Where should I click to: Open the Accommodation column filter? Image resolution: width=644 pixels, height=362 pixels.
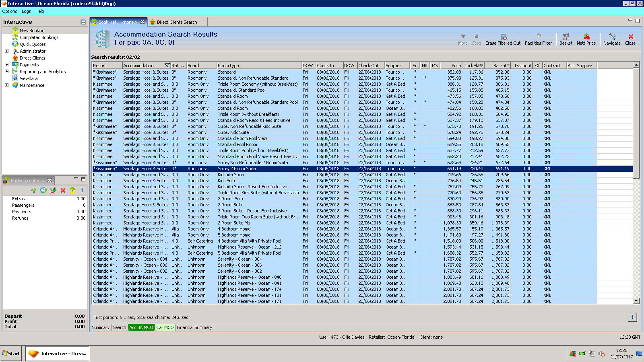click(x=167, y=66)
